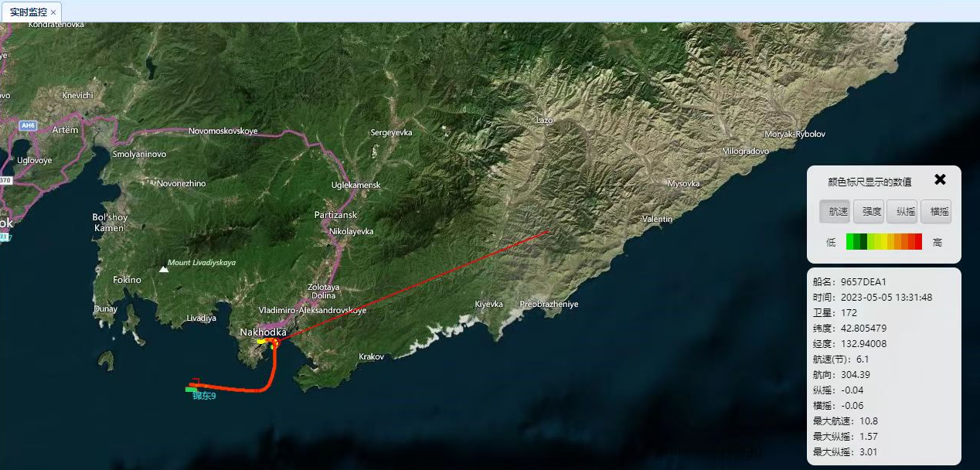Viewport: 980px width, 470px height.
Task: Click the red end of color scale
Action: click(x=918, y=242)
